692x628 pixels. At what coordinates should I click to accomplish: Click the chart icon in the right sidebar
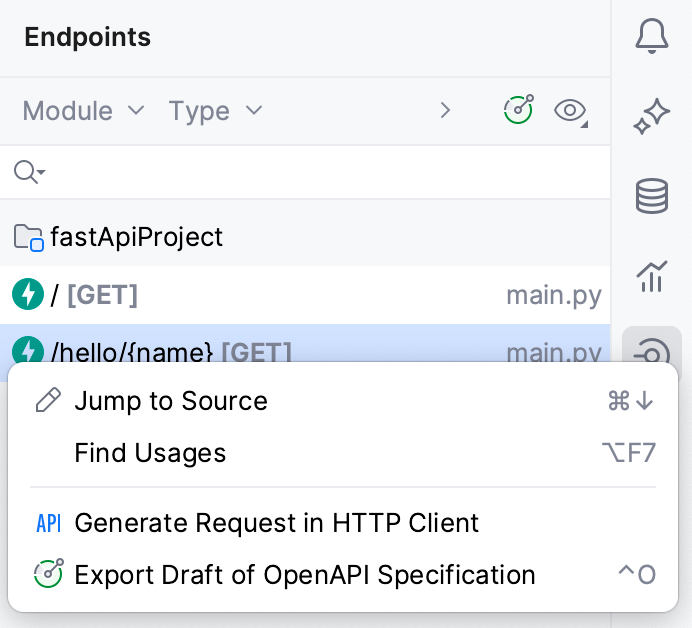click(652, 275)
